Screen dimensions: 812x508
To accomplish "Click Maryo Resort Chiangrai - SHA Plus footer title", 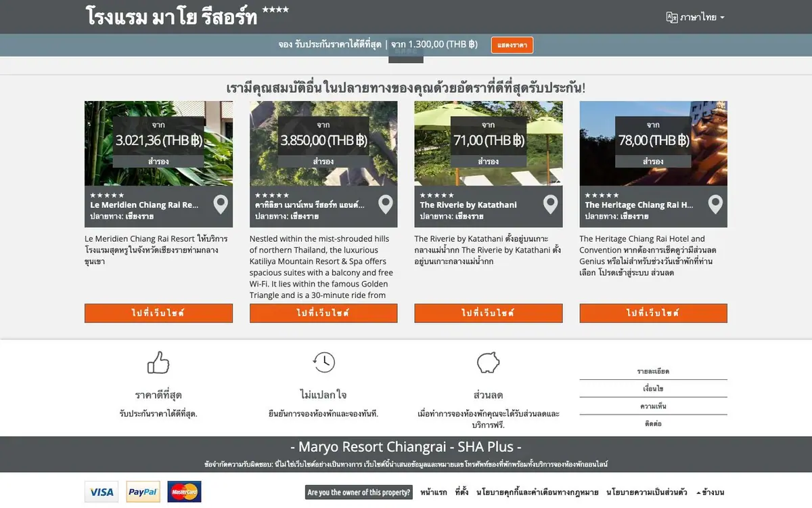I will pyautogui.click(x=406, y=447).
